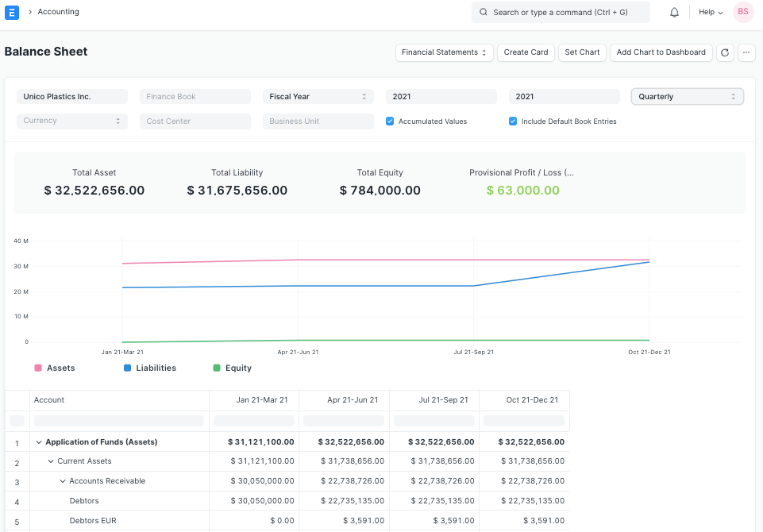Open the Help menu
The image size is (763, 532).
(x=707, y=12)
